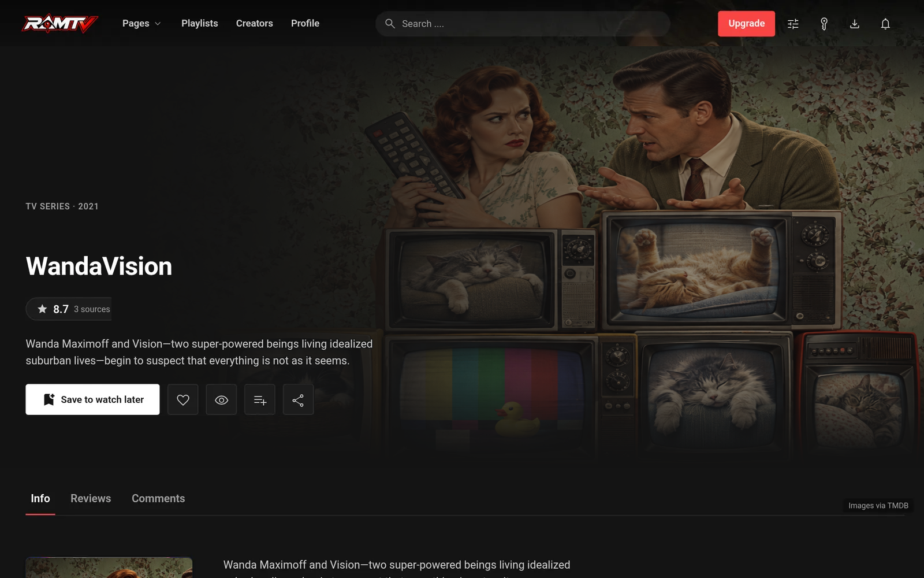The image size is (924, 578).
Task: Click Save to watch later button
Action: (92, 399)
